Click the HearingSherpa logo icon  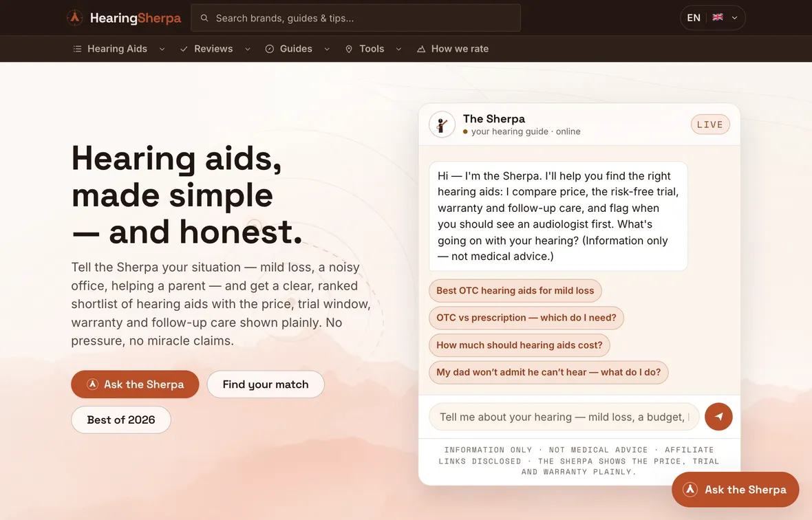75,18
